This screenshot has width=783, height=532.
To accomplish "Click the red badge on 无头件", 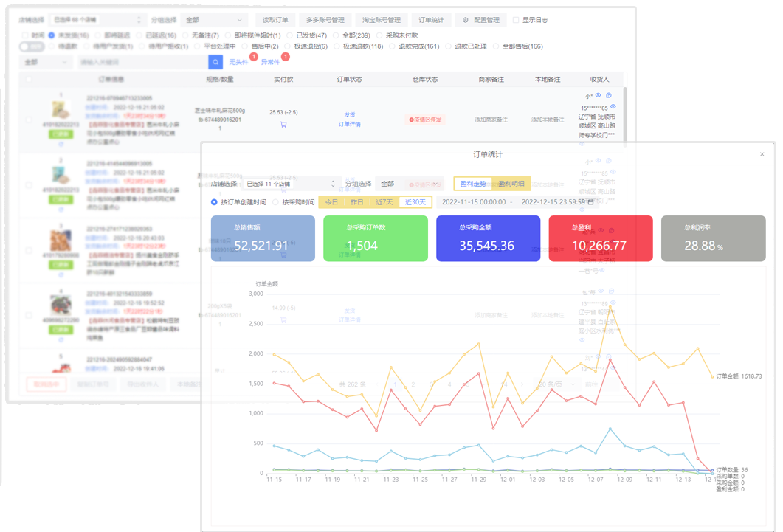I will point(254,57).
